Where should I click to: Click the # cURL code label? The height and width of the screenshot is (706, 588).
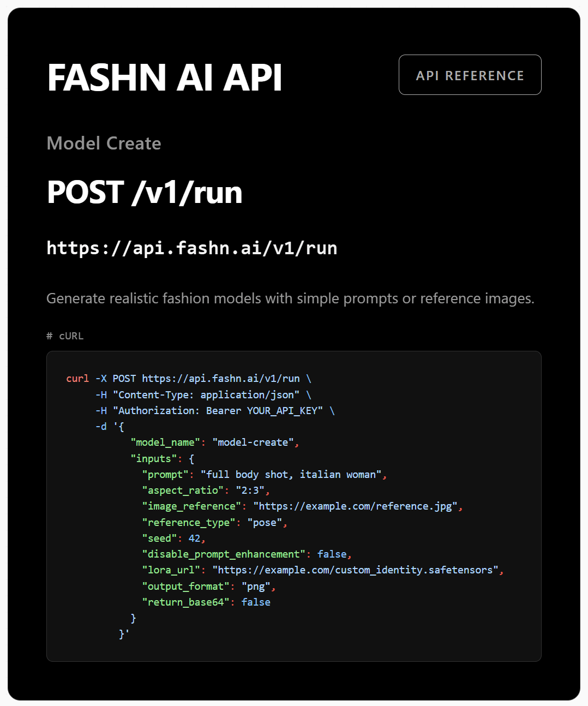coord(65,336)
